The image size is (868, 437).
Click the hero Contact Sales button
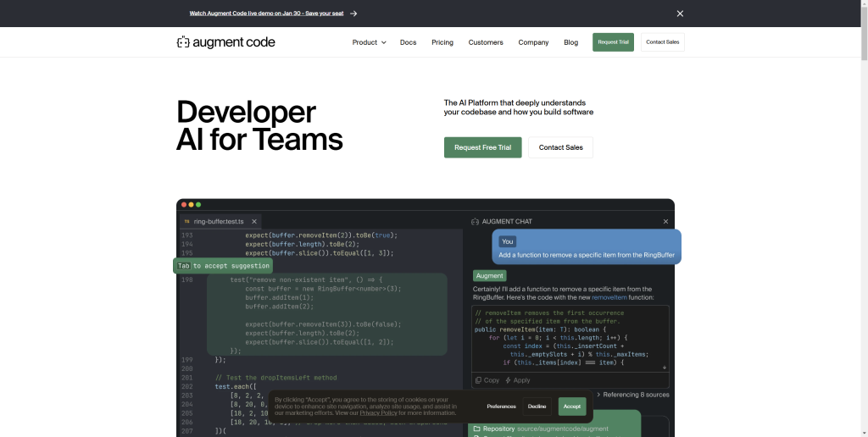(560, 147)
